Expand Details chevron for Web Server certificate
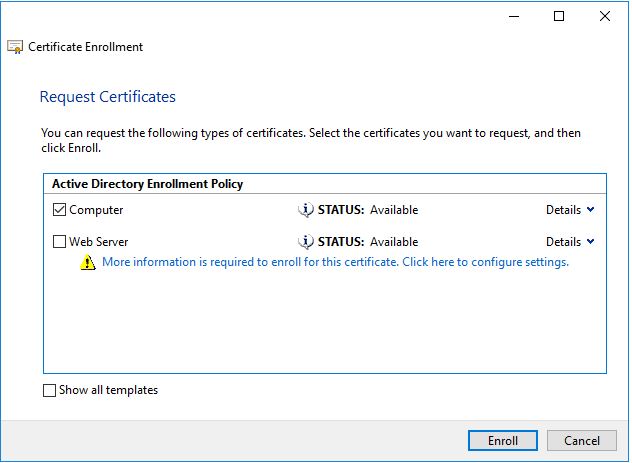 tap(591, 242)
